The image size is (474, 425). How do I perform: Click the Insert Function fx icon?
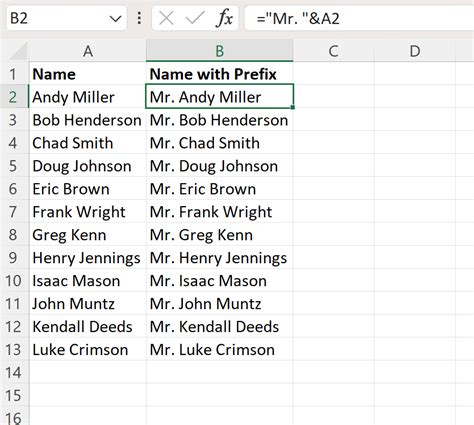(x=225, y=18)
